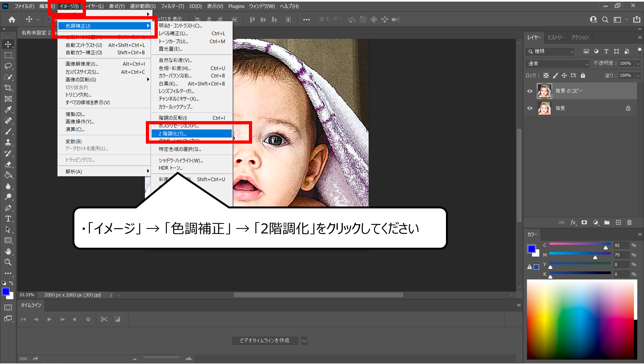
Task: Select the Rectangular Marquee tool
Action: [8, 55]
